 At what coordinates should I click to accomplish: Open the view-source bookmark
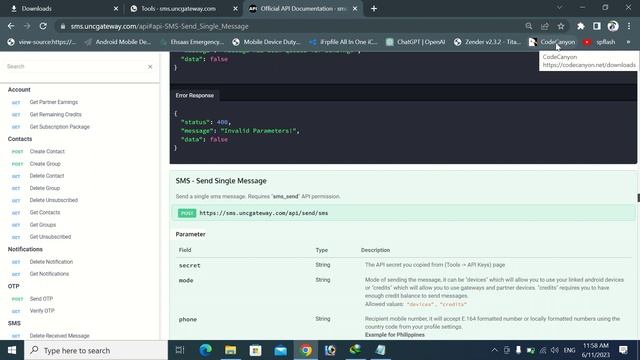click(x=42, y=42)
